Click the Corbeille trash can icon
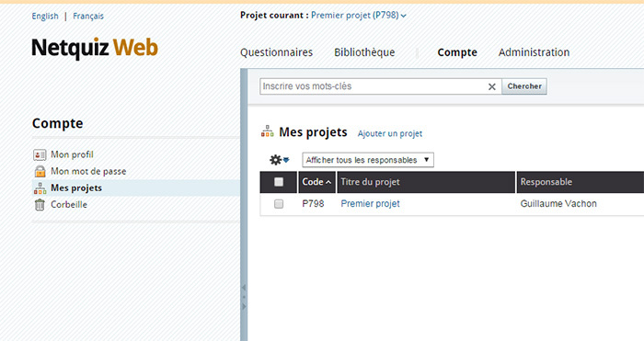This screenshot has width=644, height=341. [40, 204]
